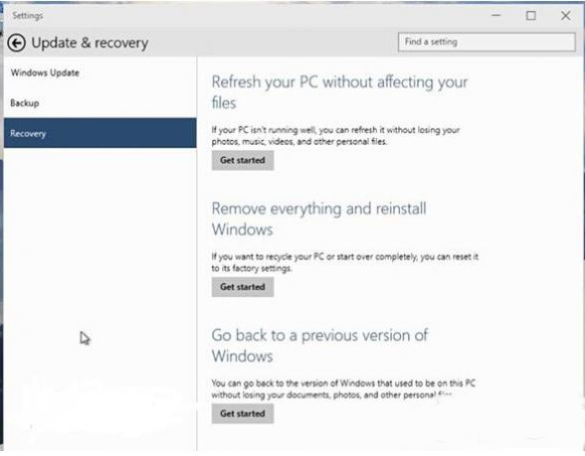
Task: Minimize the Settings window
Action: coord(496,15)
